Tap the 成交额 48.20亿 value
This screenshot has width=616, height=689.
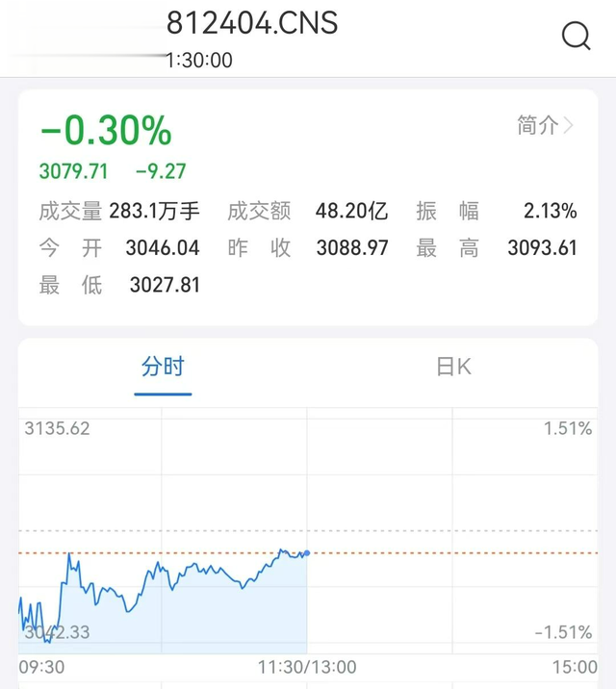[351, 211]
